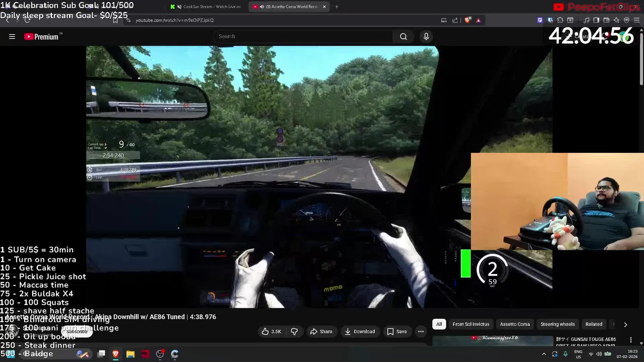Click the Share button under video
Viewport: 644px width, 362px height.
click(x=321, y=331)
